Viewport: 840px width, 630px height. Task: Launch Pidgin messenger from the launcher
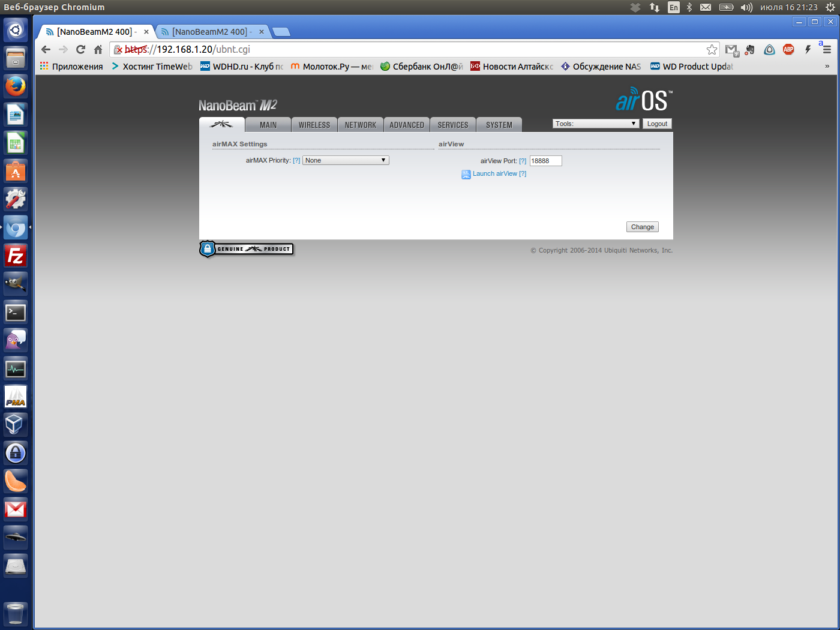(x=16, y=340)
